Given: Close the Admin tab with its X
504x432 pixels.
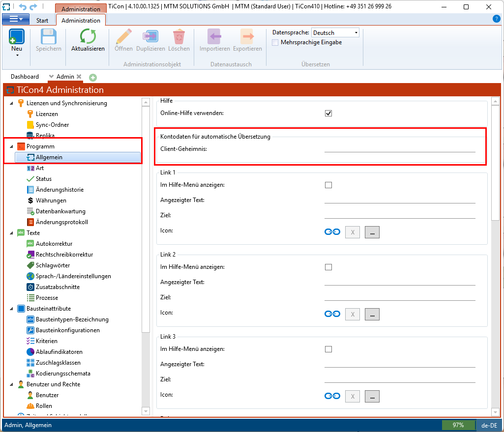Looking at the screenshot, I should pos(79,77).
